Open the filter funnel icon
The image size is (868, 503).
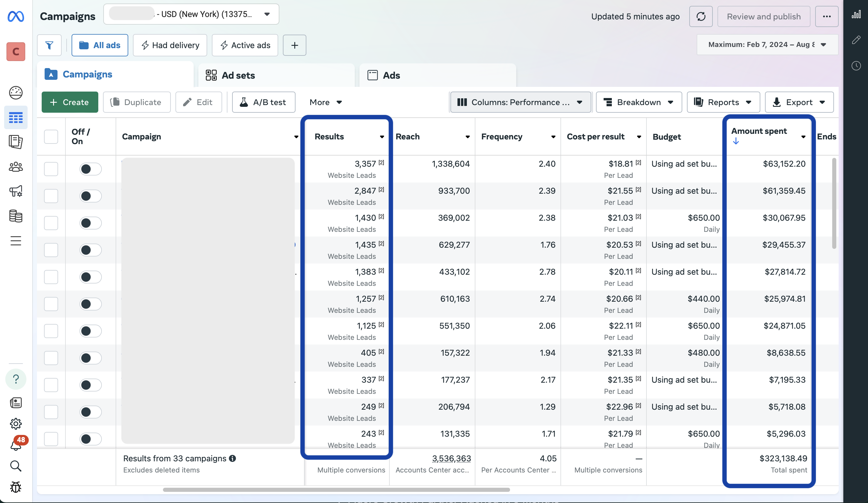point(49,45)
